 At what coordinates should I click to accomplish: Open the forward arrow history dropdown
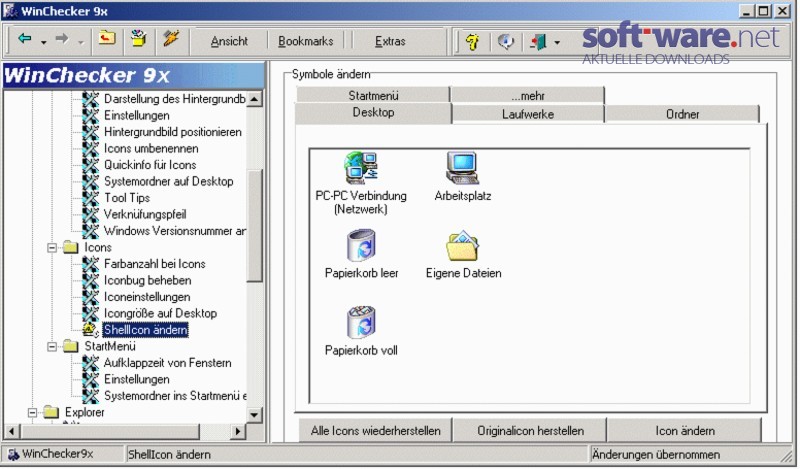[x=81, y=42]
